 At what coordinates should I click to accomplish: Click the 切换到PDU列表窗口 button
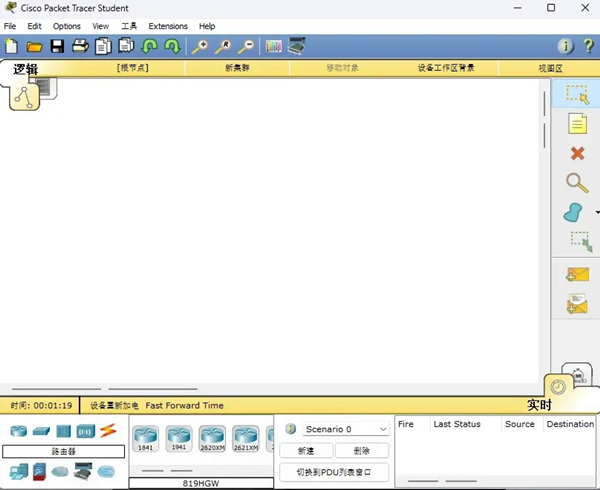coord(333,472)
